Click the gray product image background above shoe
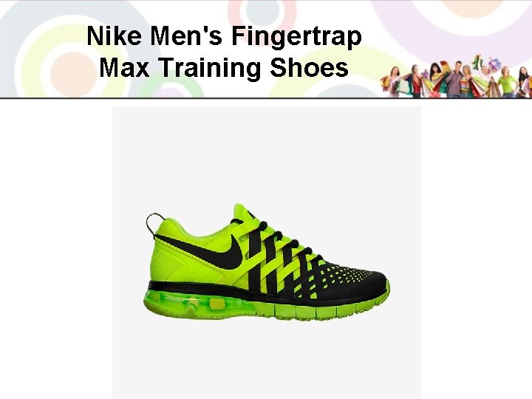 point(267,153)
